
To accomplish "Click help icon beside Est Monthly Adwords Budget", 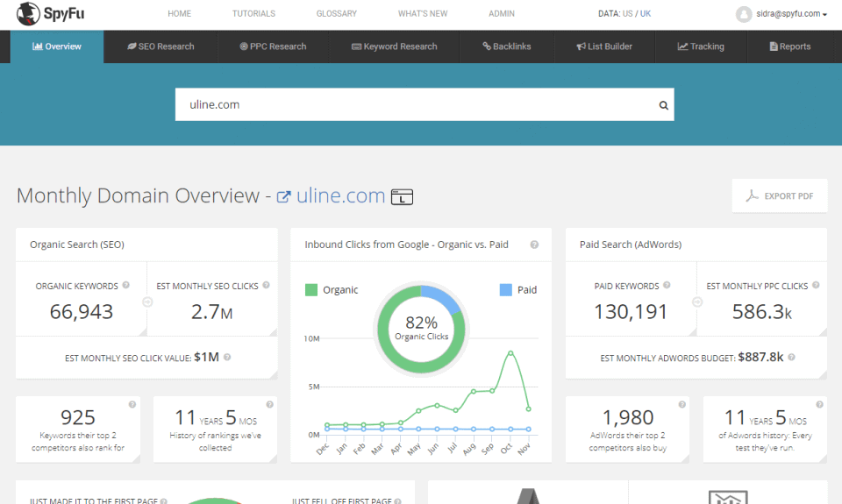I will [791, 357].
